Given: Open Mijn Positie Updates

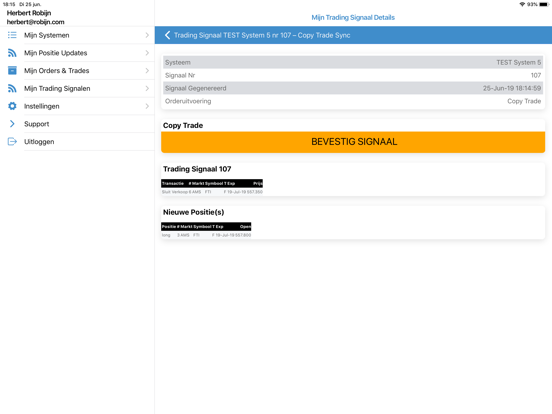Looking at the screenshot, I should [77, 53].
